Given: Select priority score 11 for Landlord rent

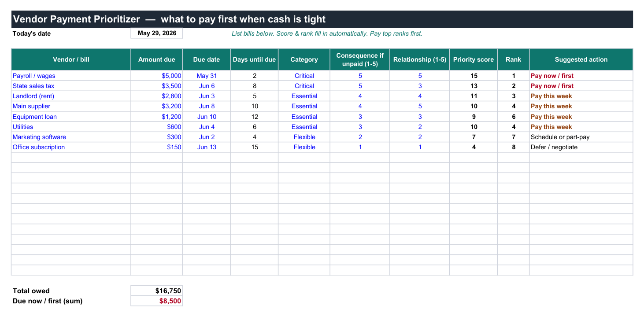Looking at the screenshot, I should [x=474, y=96].
